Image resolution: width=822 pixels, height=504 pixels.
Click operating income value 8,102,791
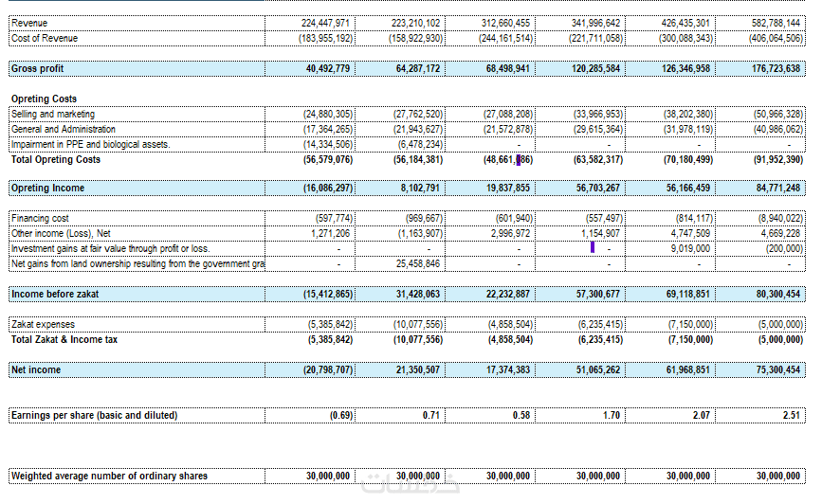point(420,189)
